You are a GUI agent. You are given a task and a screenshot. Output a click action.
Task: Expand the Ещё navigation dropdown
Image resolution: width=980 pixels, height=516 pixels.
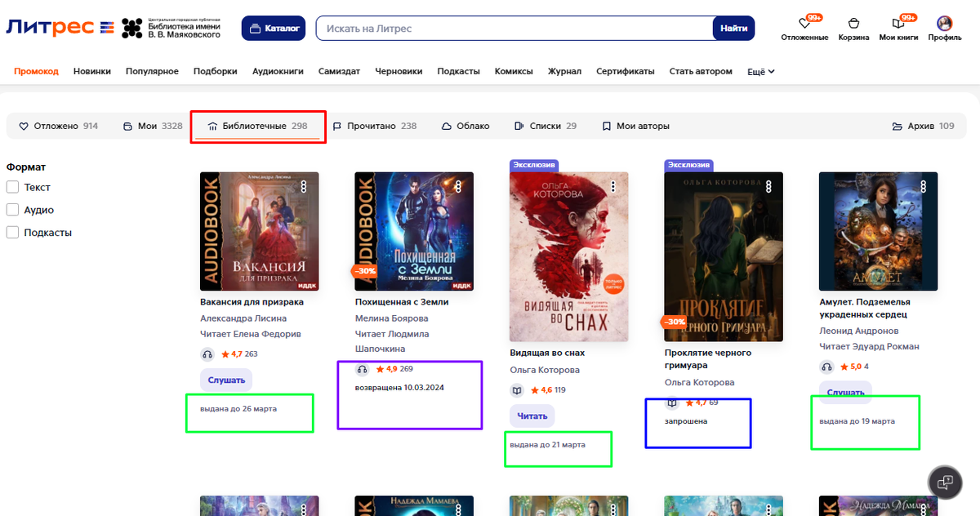tap(761, 72)
